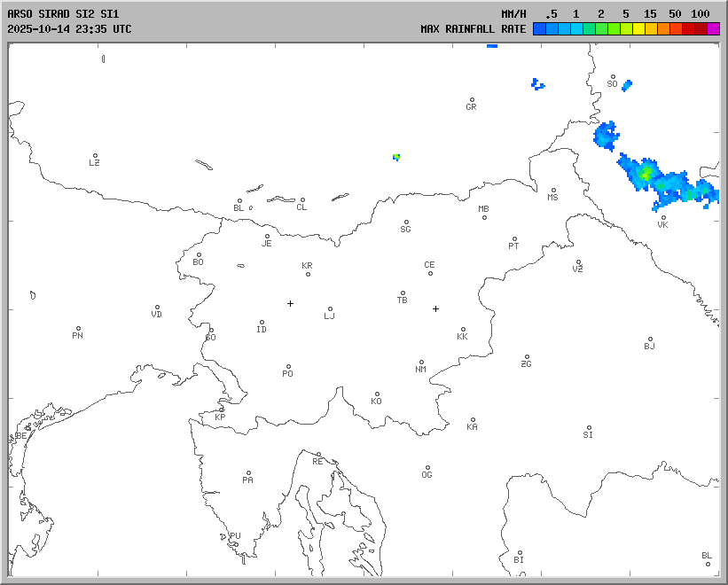Select the MB station marker
Screen dimensions: 728x585
point(484,217)
